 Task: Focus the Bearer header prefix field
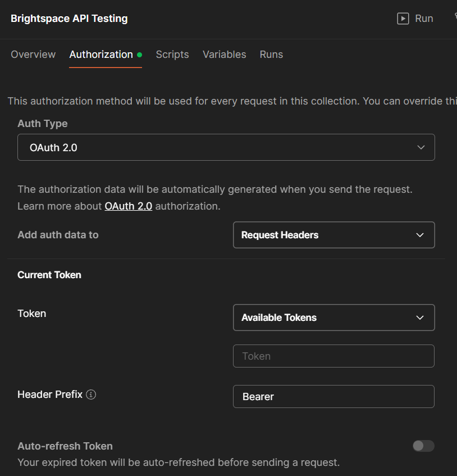(333, 396)
